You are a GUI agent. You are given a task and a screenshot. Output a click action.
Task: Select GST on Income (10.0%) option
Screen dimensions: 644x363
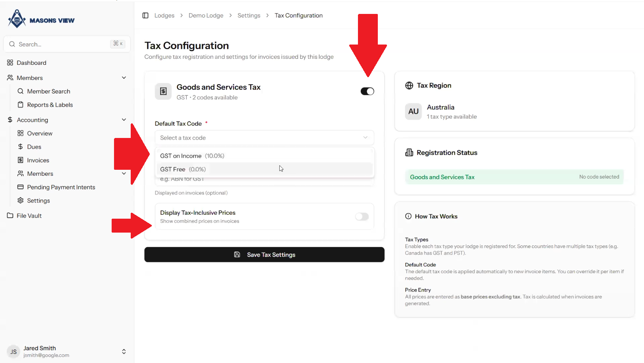coord(192,156)
